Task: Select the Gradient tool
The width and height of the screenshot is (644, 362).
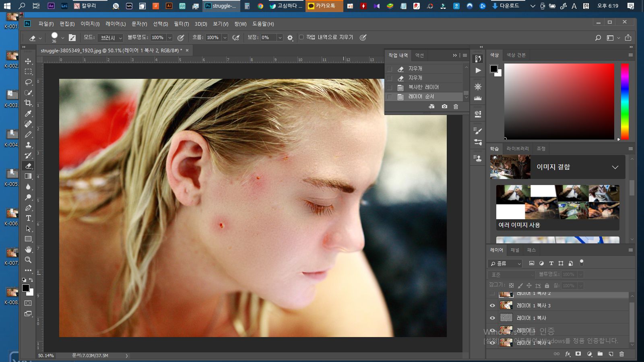Action: click(x=28, y=176)
